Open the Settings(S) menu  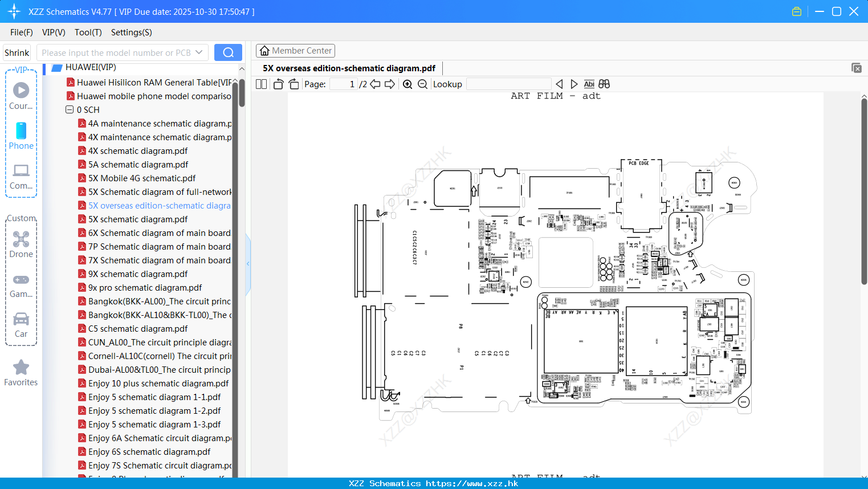[x=132, y=32]
